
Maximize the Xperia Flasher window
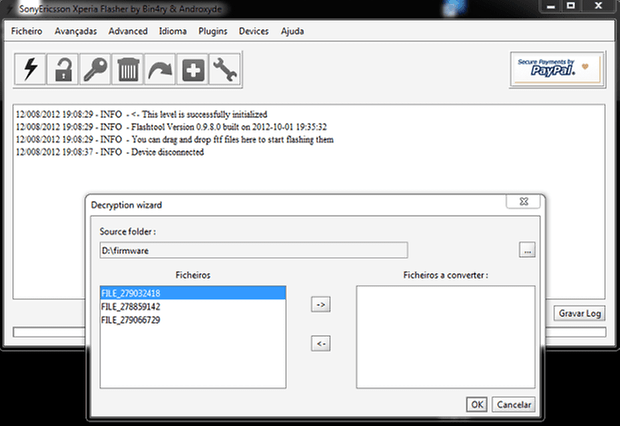tap(571, 6)
